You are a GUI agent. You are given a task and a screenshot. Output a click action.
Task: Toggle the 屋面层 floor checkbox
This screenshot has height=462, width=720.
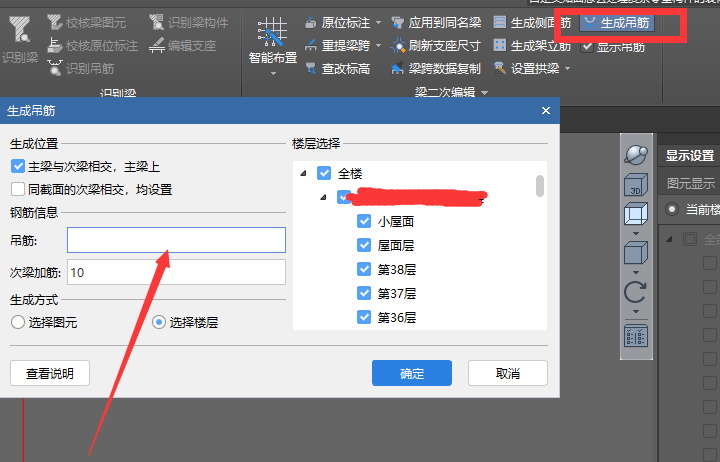click(364, 245)
